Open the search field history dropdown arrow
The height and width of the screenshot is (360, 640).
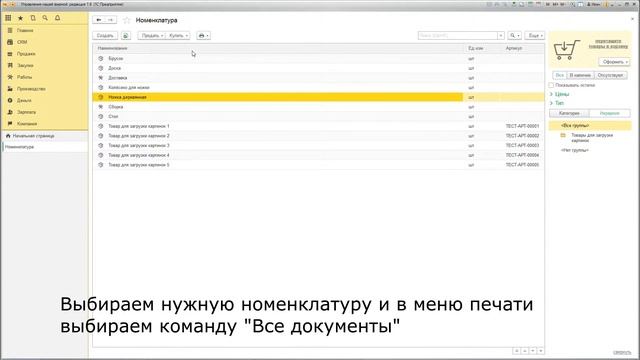(501, 36)
